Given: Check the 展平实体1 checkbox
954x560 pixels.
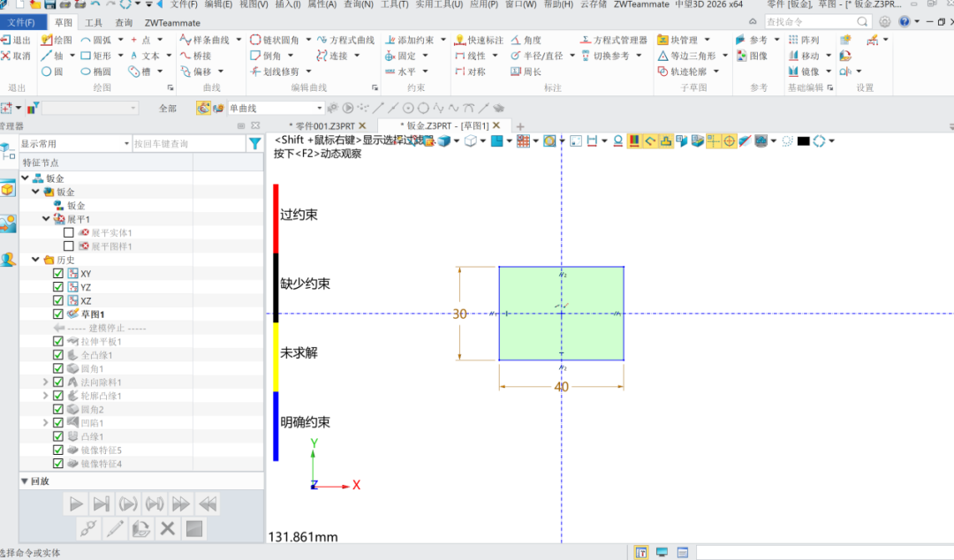Looking at the screenshot, I should (x=69, y=232).
